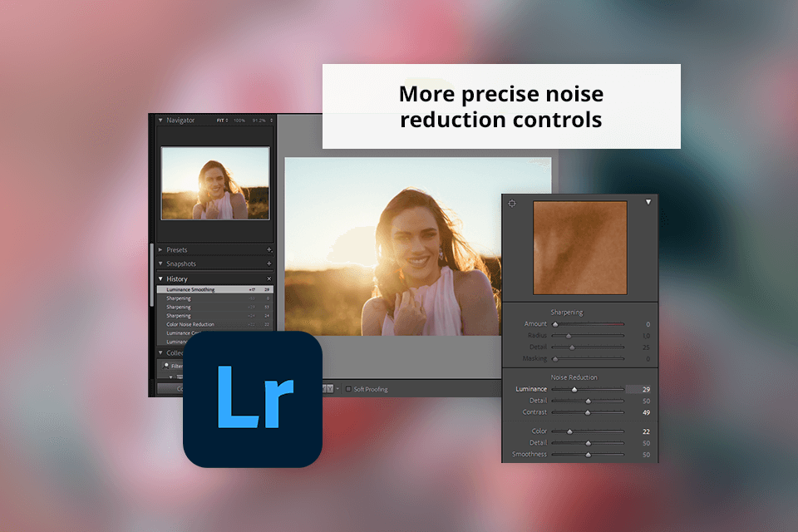
Task: Select the Color Noise Reduction history step
Action: point(214,324)
